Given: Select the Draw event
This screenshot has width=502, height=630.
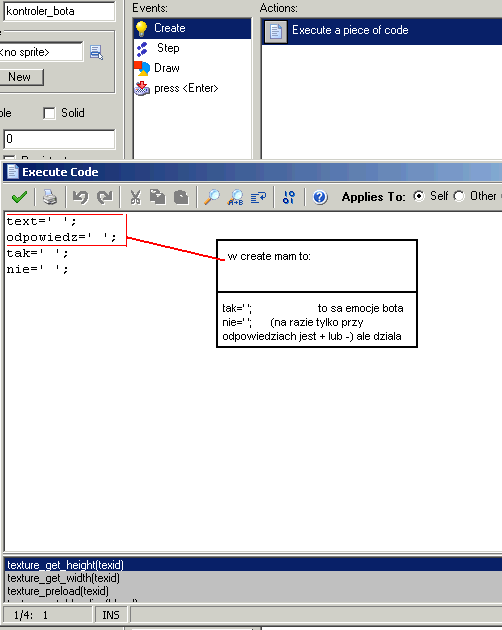Looking at the screenshot, I should (193, 68).
